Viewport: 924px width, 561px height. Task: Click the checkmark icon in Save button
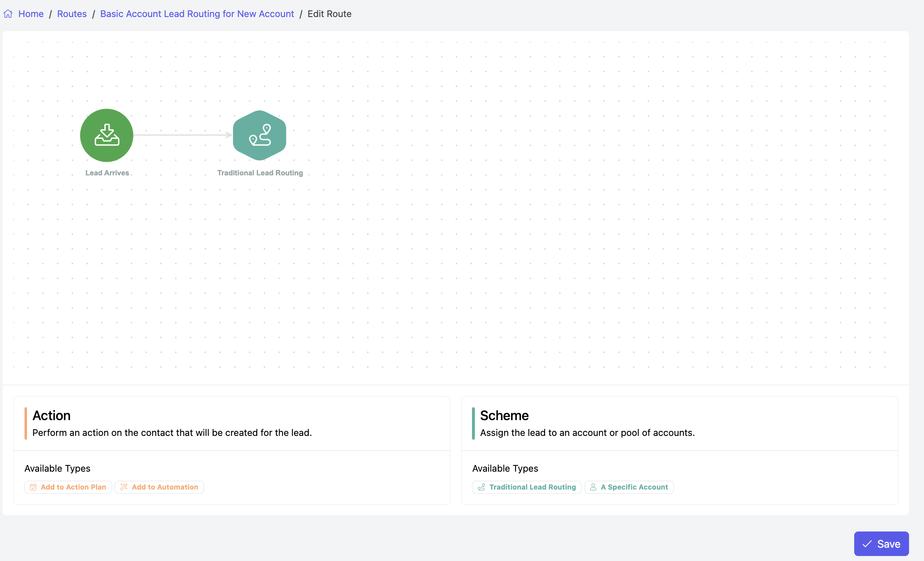[x=867, y=544]
